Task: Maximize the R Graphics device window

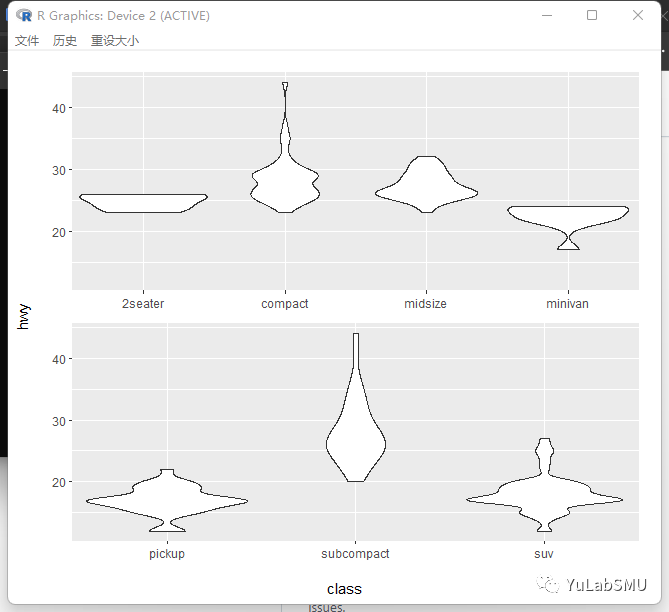Action: click(592, 15)
